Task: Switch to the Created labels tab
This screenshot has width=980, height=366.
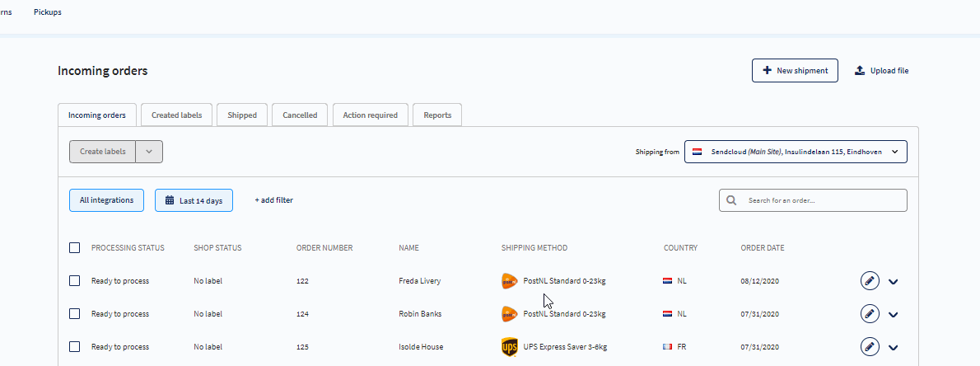Action: point(176,115)
